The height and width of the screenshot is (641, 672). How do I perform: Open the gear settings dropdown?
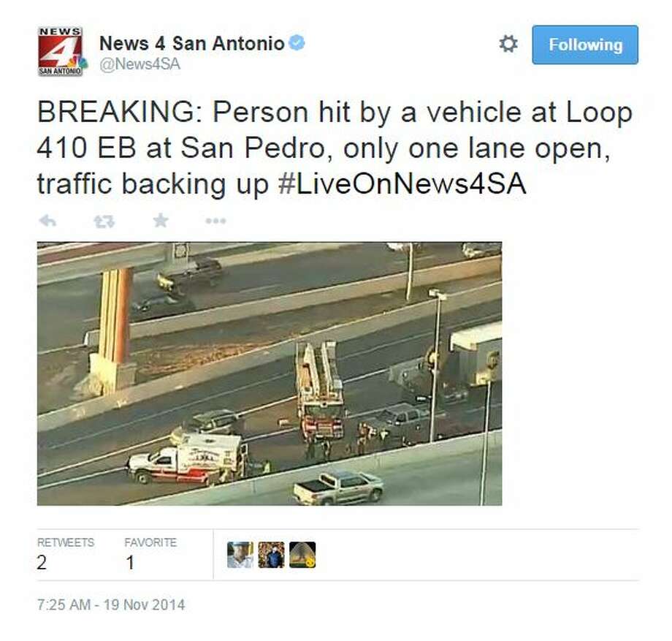click(508, 44)
